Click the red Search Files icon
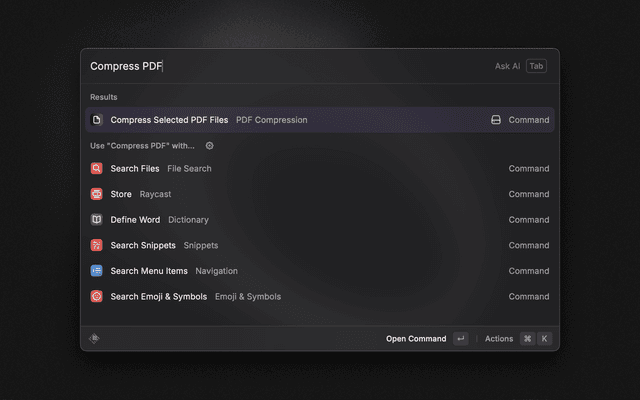 coord(97,169)
